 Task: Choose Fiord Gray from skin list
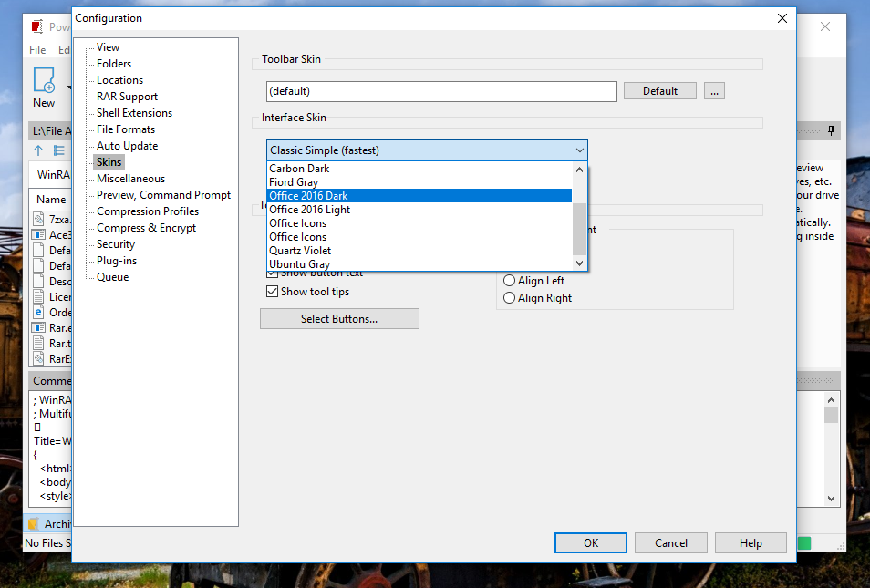click(x=419, y=182)
